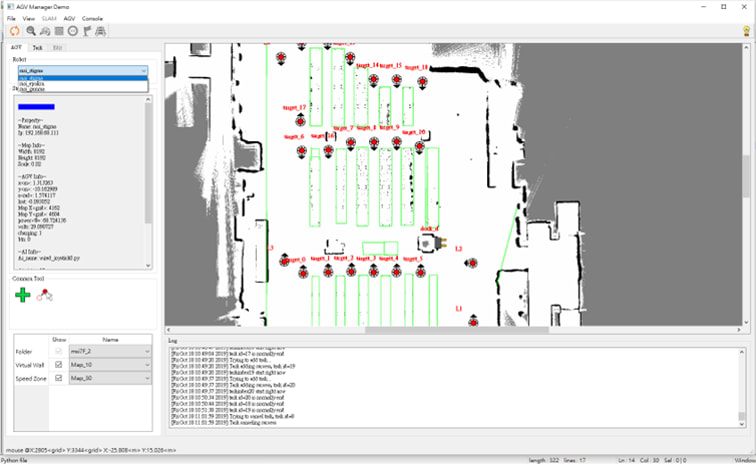Screen dimensions: 756x464
Task: Toggle Folder show checkbox
Action: click(59, 351)
